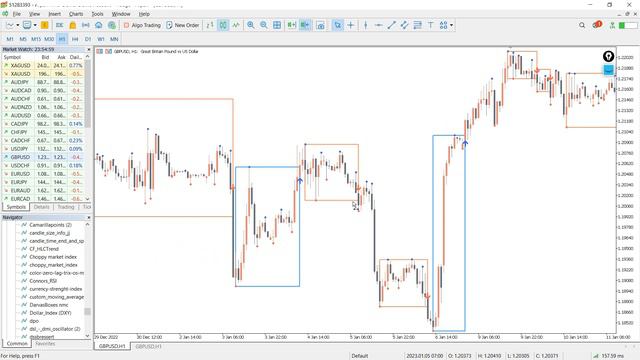Open the Signals globe icon
The height and width of the screenshot is (360, 640).
111,25
